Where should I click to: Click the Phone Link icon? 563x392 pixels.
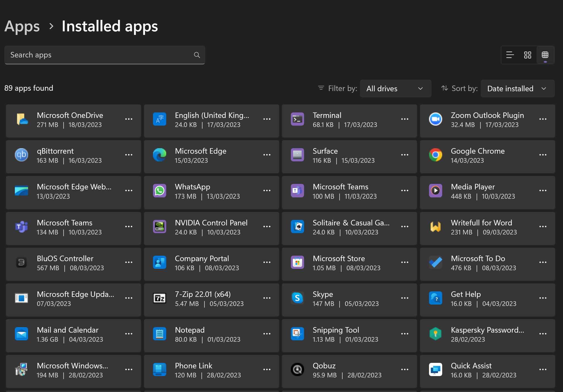pyautogui.click(x=160, y=370)
